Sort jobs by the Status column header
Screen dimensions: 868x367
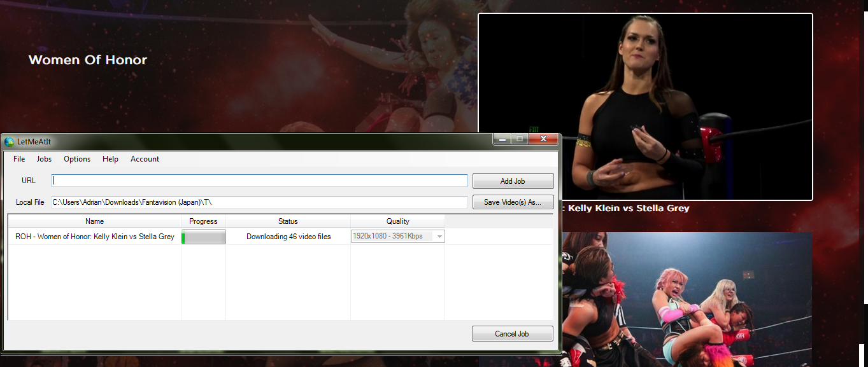[288, 221]
